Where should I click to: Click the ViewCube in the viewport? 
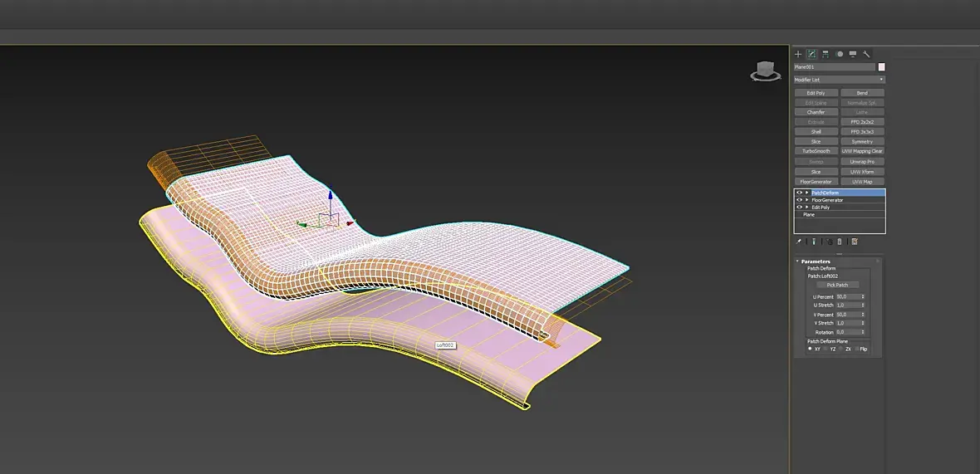pyautogui.click(x=766, y=71)
